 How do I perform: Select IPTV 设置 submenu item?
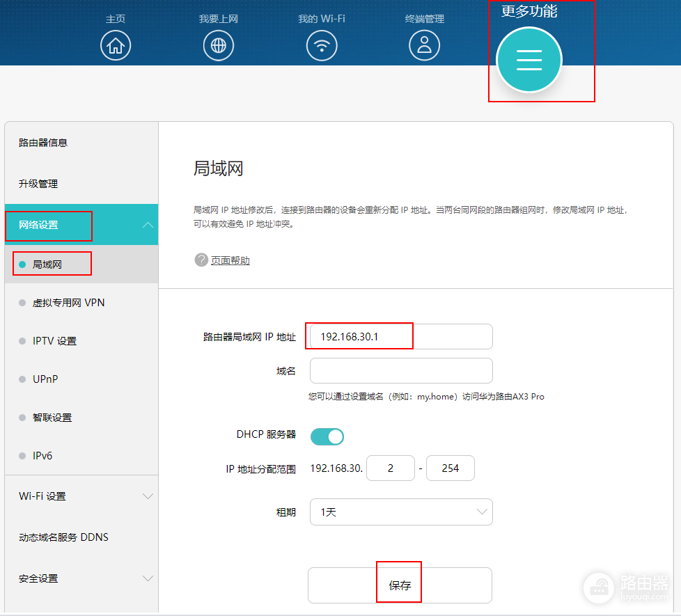[81, 341]
